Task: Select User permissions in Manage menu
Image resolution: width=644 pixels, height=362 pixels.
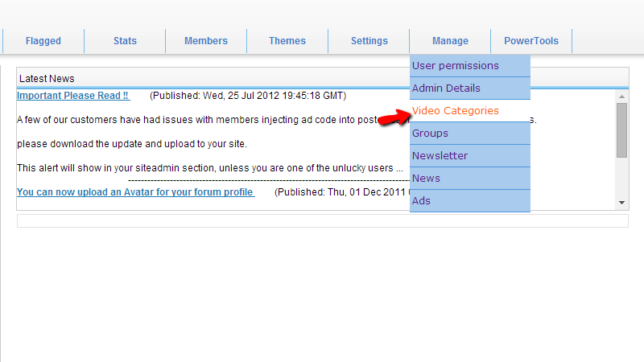Action: [x=470, y=66]
